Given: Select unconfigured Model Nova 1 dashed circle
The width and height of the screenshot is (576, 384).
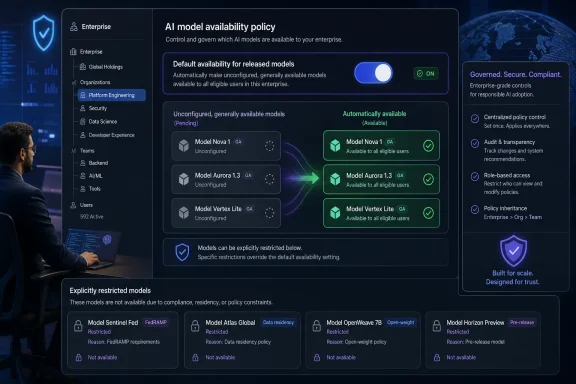Looking at the screenshot, I should coord(269,146).
